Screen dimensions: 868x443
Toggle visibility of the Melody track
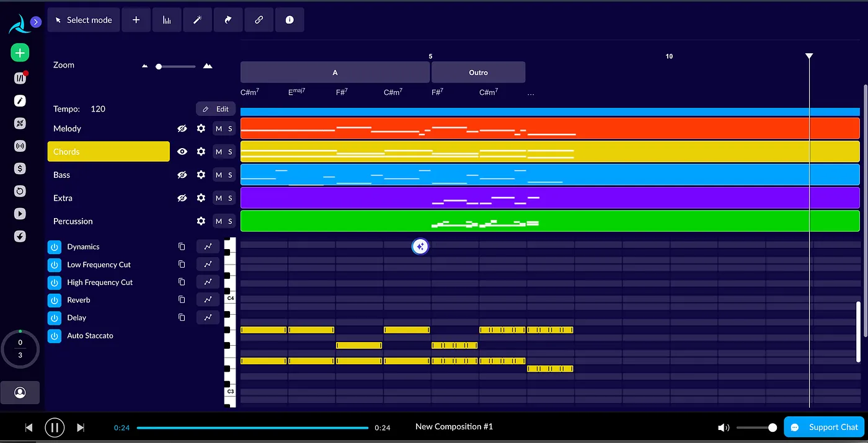pos(182,129)
